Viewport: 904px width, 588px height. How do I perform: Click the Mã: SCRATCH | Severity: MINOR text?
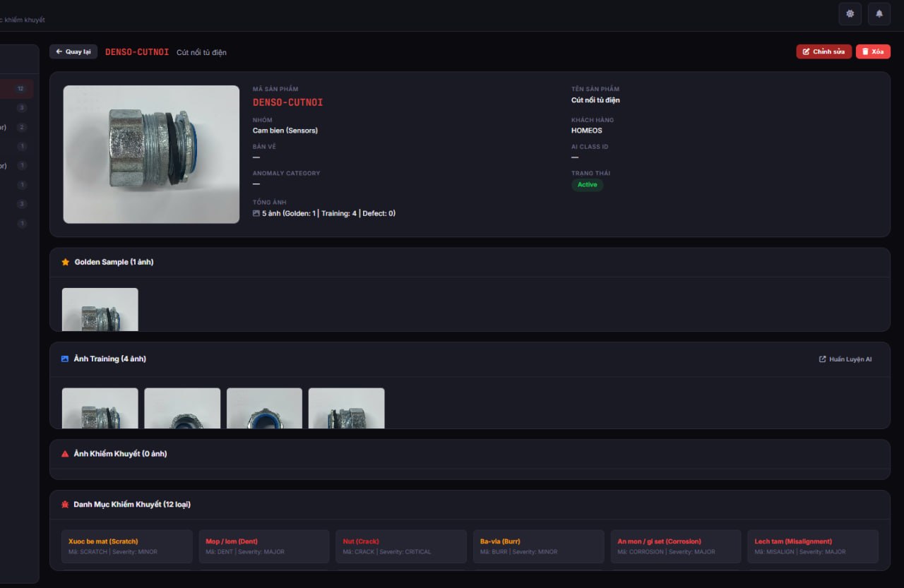[x=113, y=552]
